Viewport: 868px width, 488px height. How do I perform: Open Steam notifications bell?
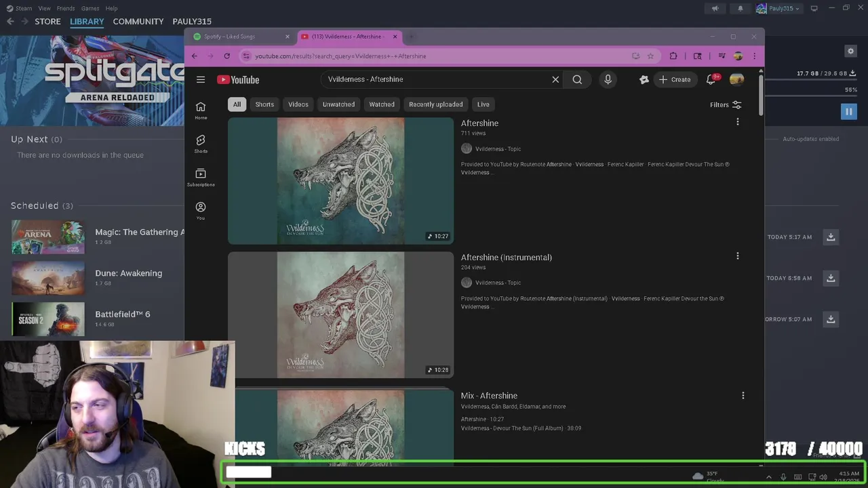point(740,8)
